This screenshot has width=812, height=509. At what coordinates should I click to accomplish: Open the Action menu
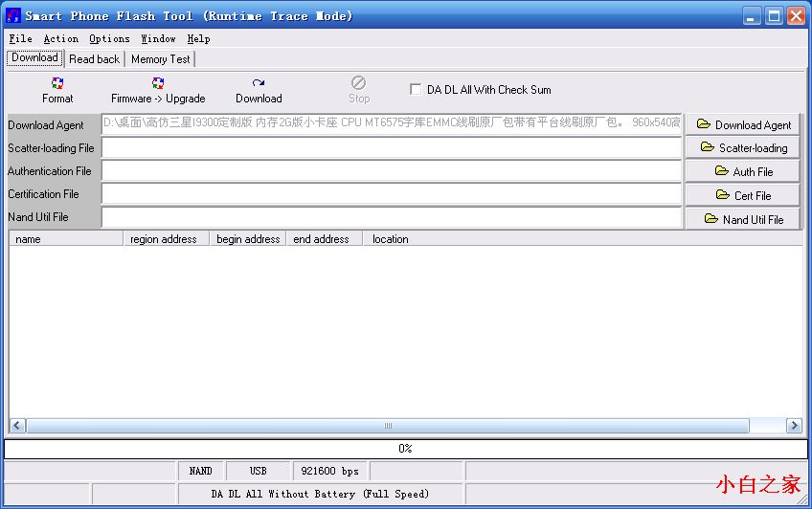61,39
